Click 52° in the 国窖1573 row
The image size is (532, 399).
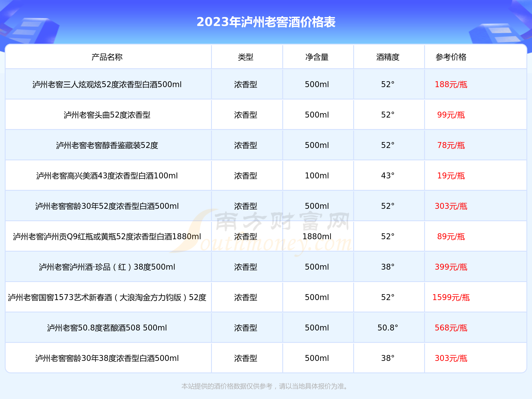pyautogui.click(x=388, y=297)
